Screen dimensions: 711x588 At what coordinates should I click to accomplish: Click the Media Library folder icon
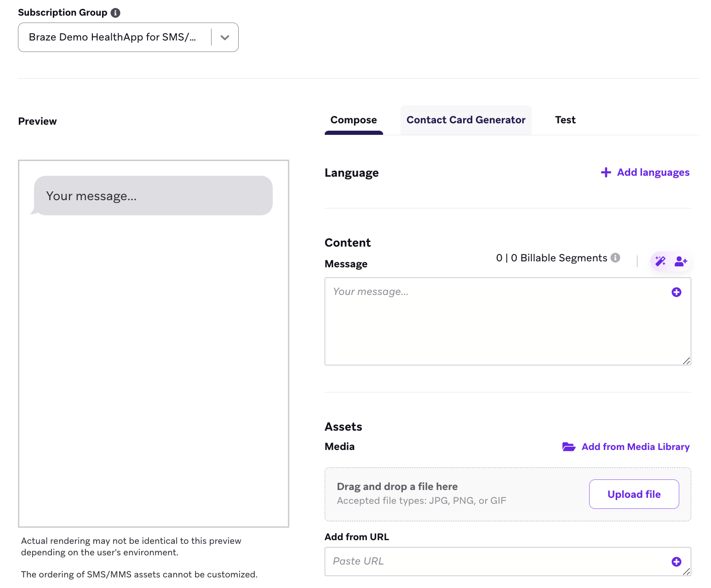569,447
